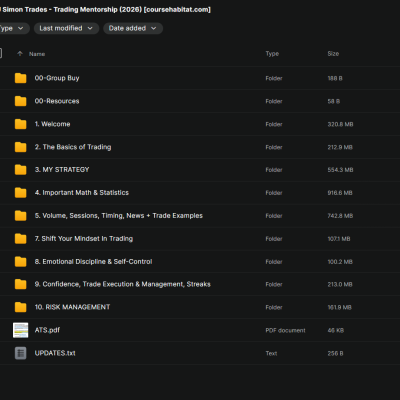Screen dimensions: 400x400
Task: Click the sort direction arrow beside Name
Action: tap(20, 54)
